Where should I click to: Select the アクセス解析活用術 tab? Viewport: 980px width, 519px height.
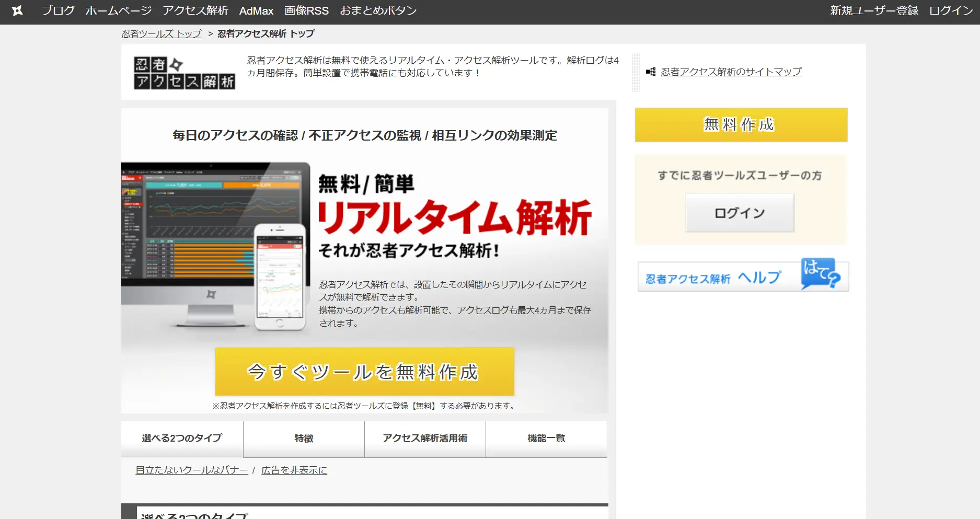pos(425,439)
